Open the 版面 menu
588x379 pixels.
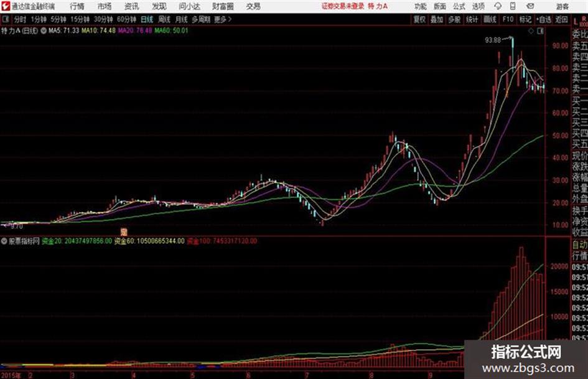[440, 6]
